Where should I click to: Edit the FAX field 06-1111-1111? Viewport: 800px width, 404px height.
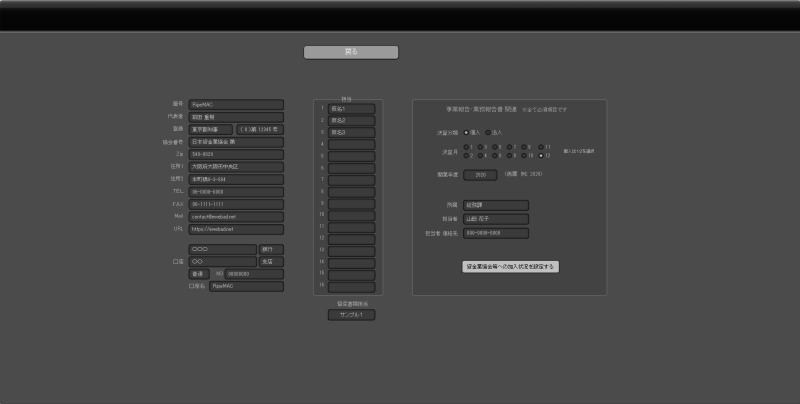pos(236,205)
